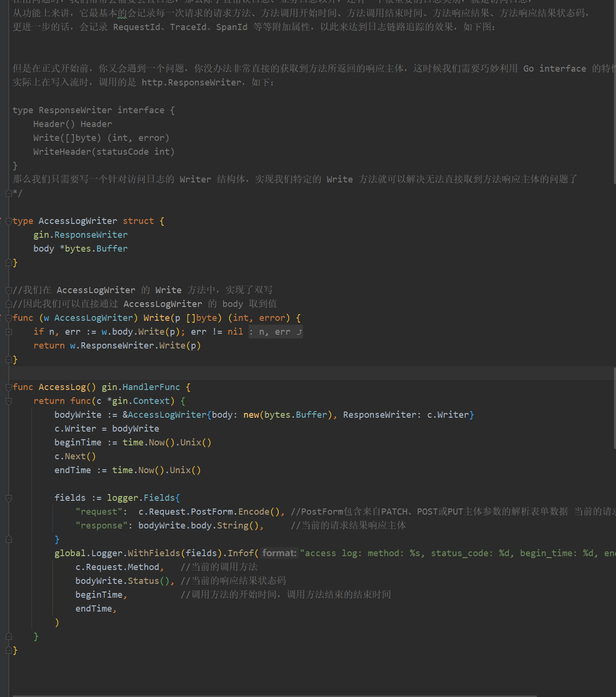Collapse the fold at the inner func's closing brace
This screenshot has height=697, width=616.
click(9, 636)
